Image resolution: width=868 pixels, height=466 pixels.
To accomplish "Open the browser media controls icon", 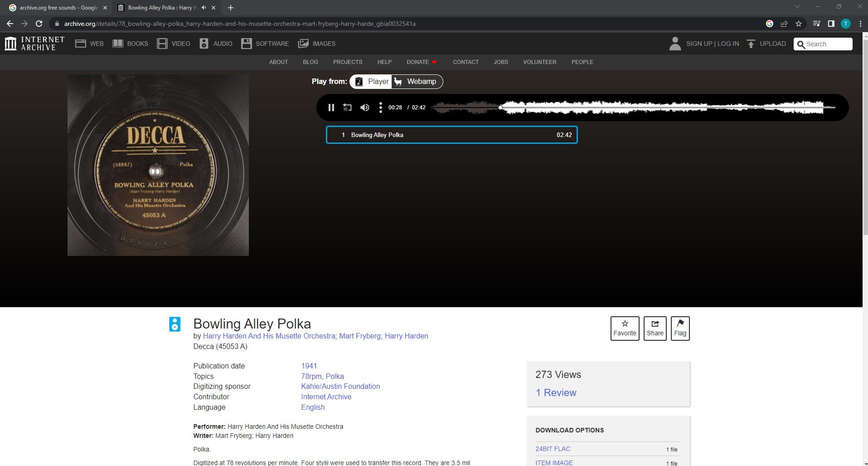I will point(816,24).
